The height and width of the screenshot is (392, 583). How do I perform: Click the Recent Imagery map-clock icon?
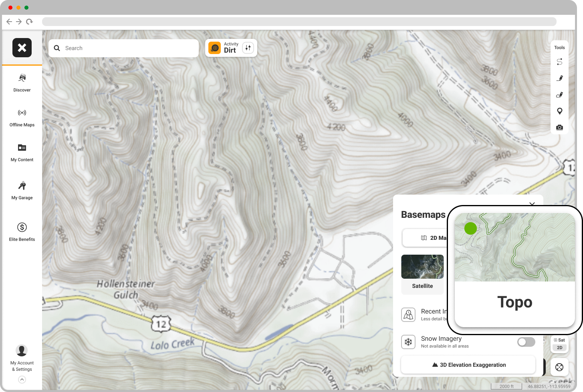(x=408, y=315)
